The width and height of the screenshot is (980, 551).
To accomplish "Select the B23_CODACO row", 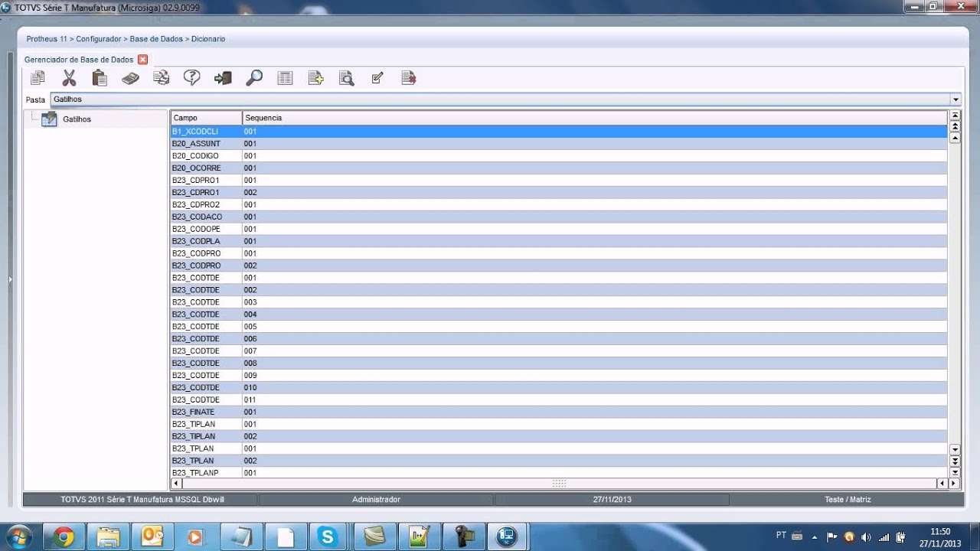I will [x=559, y=217].
